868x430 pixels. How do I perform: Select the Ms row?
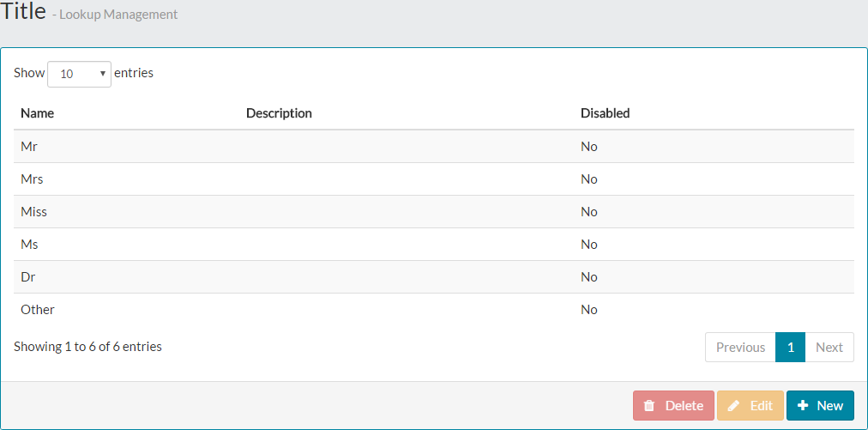[29, 245]
